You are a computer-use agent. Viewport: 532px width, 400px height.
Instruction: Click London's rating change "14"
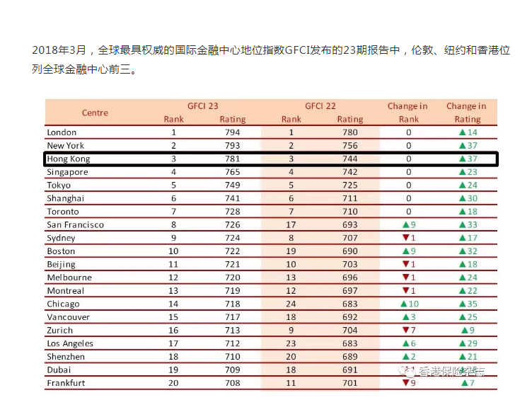click(x=468, y=132)
